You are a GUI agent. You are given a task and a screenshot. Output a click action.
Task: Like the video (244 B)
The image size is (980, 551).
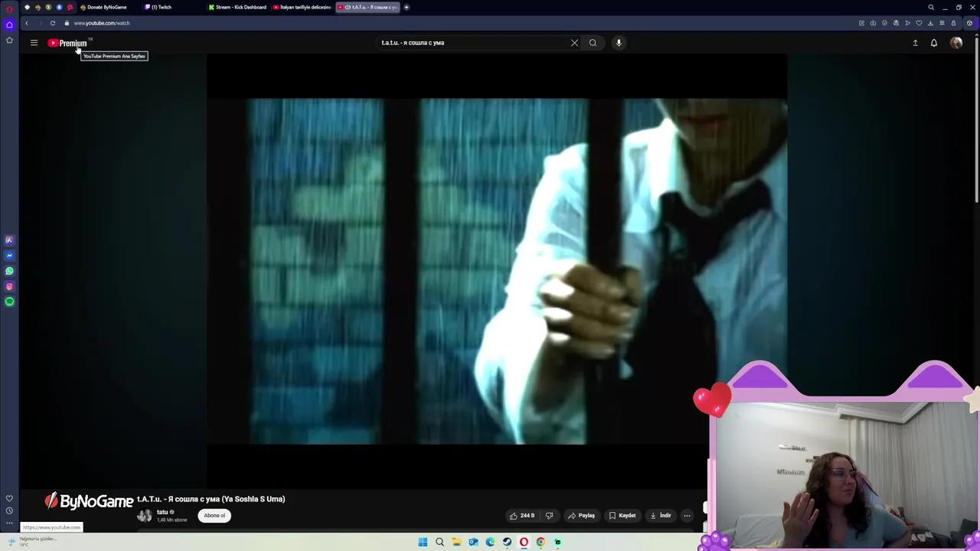coord(522,516)
